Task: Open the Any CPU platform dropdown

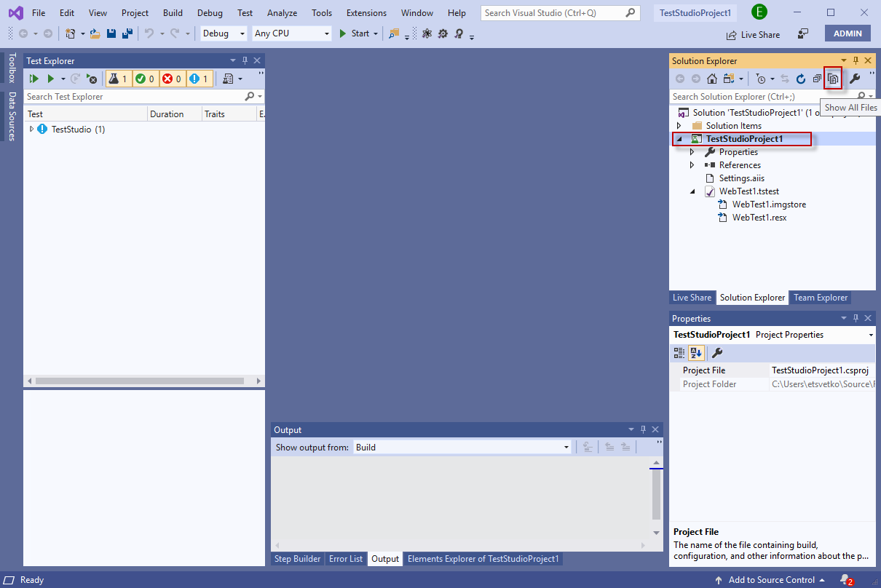Action: click(292, 33)
